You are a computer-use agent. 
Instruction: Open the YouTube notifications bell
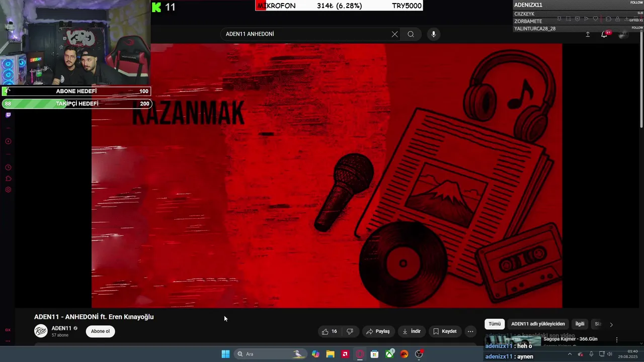click(604, 34)
